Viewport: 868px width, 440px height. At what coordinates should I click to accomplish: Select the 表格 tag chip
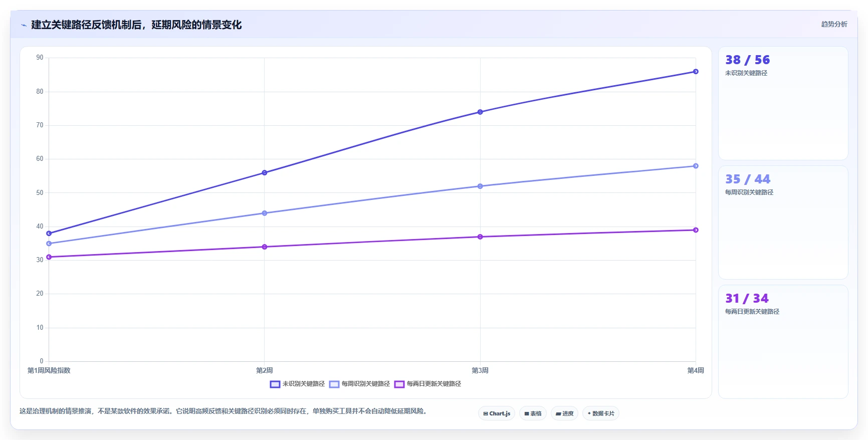click(533, 413)
